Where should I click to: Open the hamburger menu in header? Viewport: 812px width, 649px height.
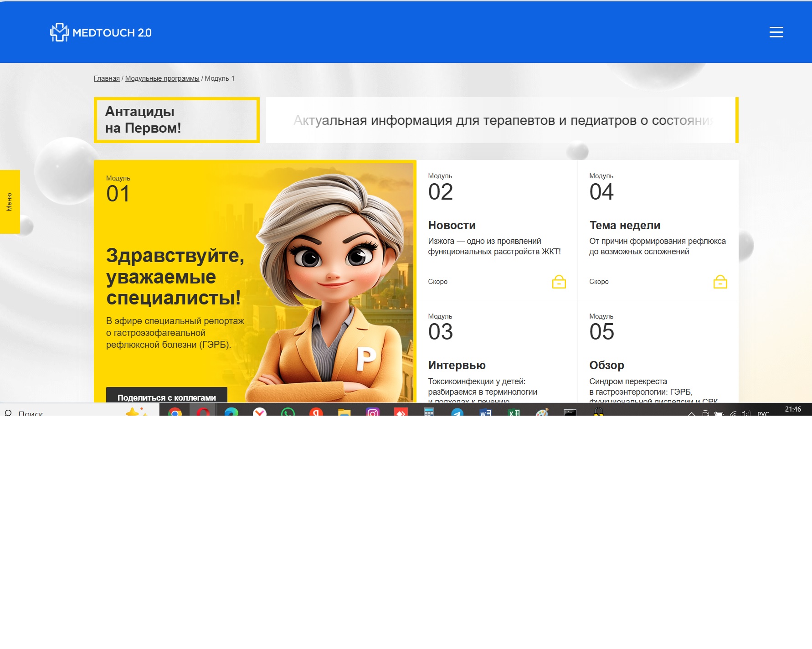tap(776, 32)
